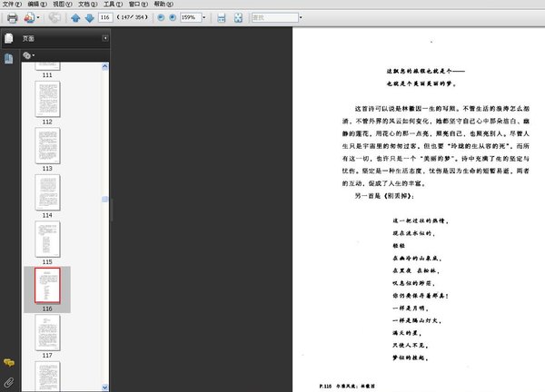Open the 视图 (View) menu
The height and width of the screenshot is (392, 545).
point(62,5)
